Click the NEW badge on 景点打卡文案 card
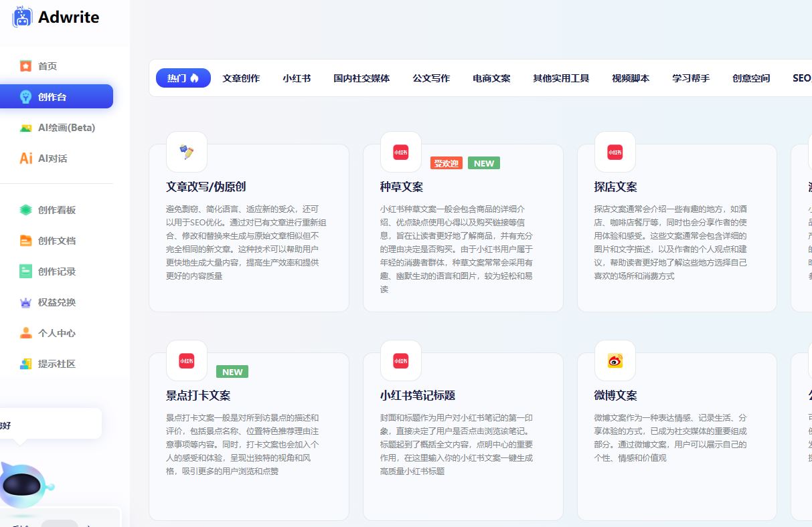Screen dimensions: 812x527 pyautogui.click(x=232, y=372)
